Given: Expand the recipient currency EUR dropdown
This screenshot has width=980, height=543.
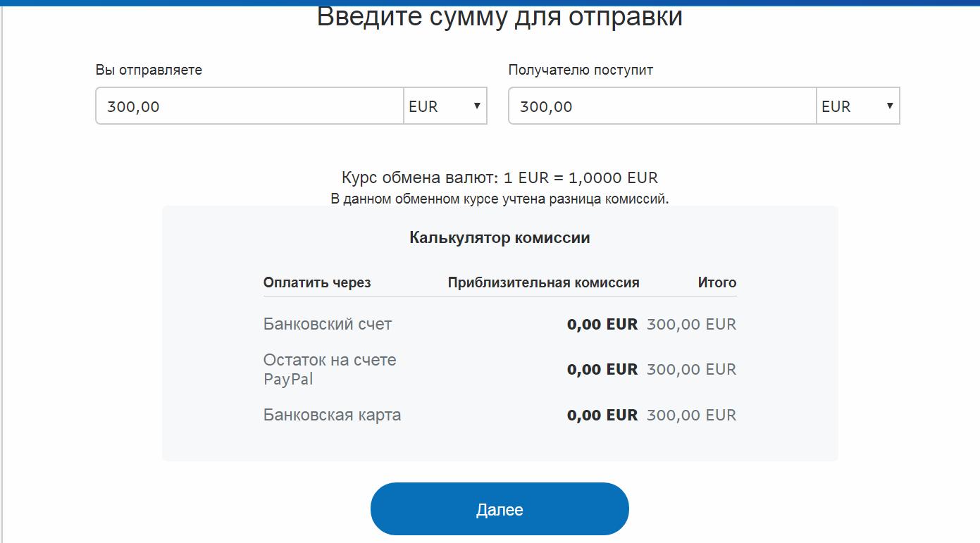Looking at the screenshot, I should tap(858, 106).
